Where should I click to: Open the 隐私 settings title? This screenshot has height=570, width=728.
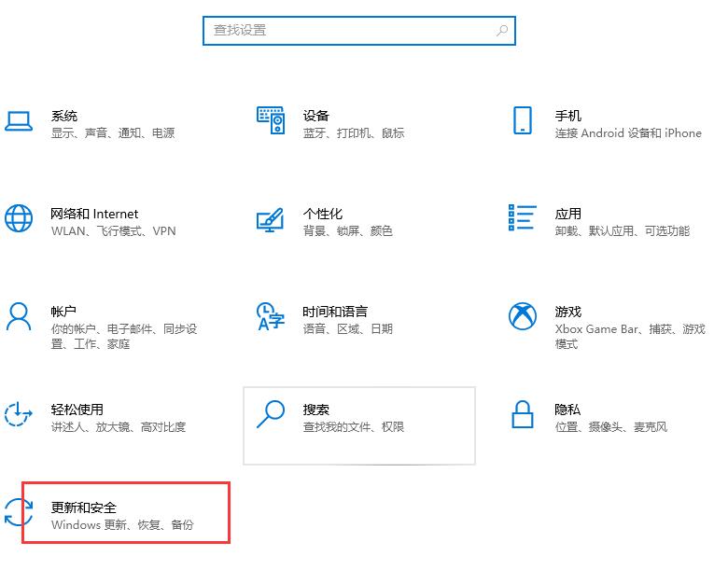click(567, 410)
